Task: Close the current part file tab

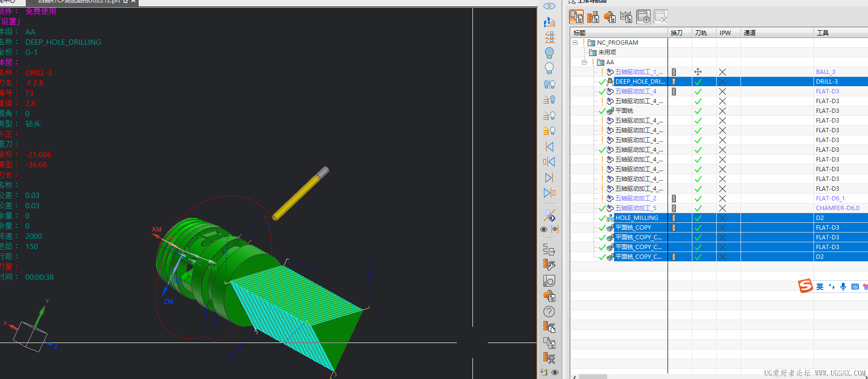Action: tap(133, 1)
